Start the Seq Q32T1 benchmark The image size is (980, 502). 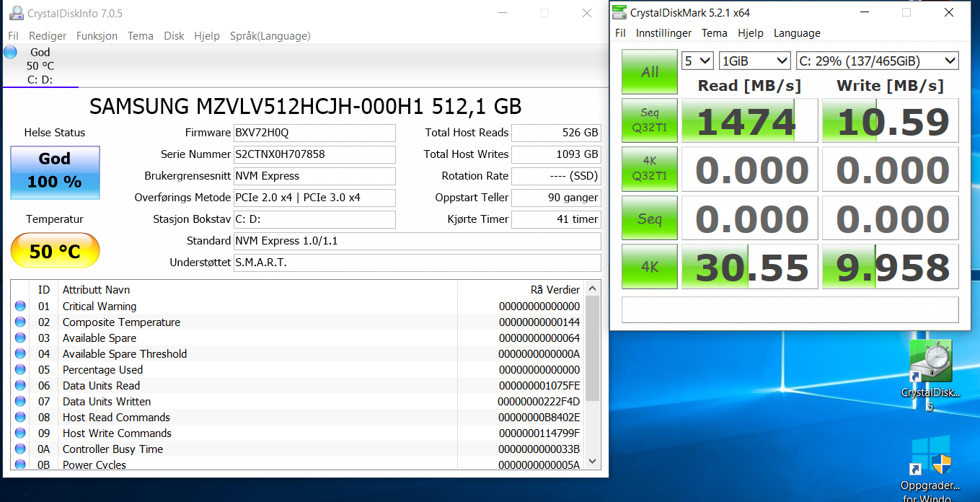point(650,120)
